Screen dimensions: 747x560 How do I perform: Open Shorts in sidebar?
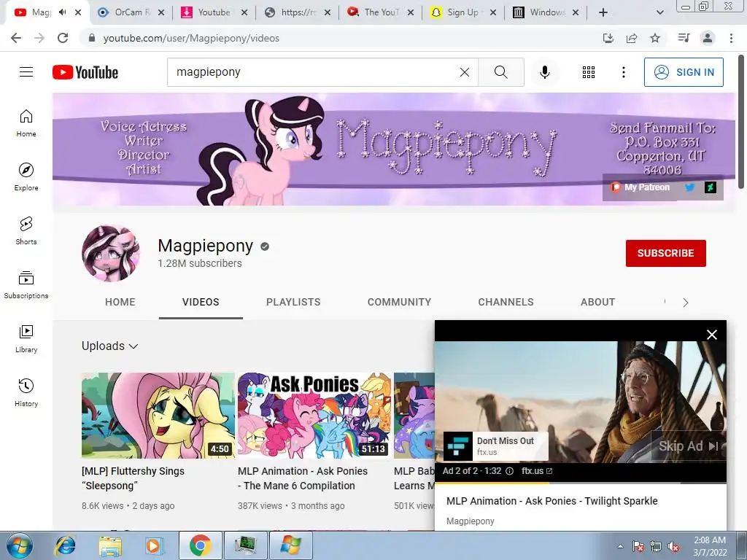(26, 230)
